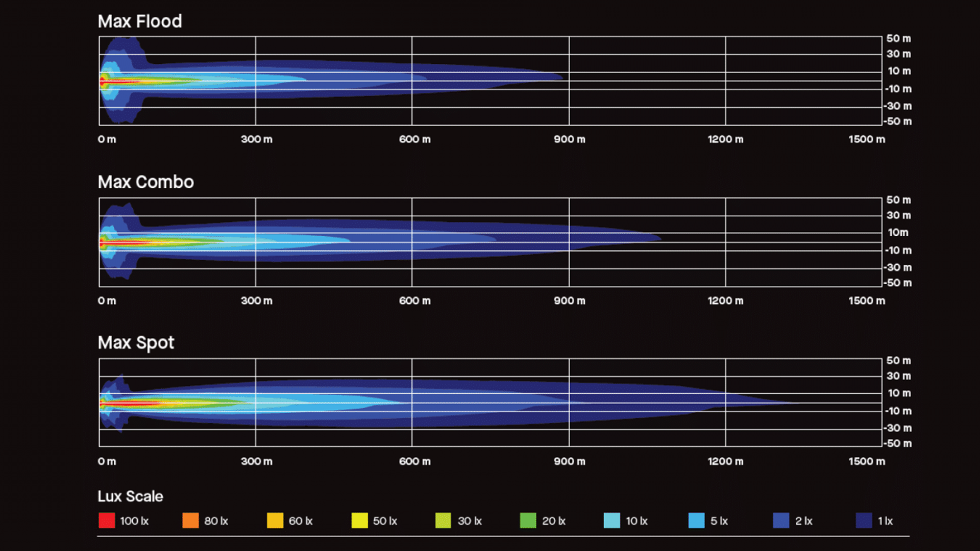Click the 1200 m label under Max Spot
Viewport: 980px width, 551px height.
725,461
